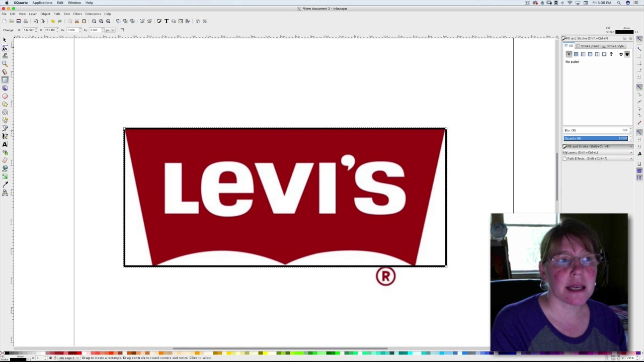Select the Bezier pen tool
Screen dimensions: 644x362
[5, 128]
